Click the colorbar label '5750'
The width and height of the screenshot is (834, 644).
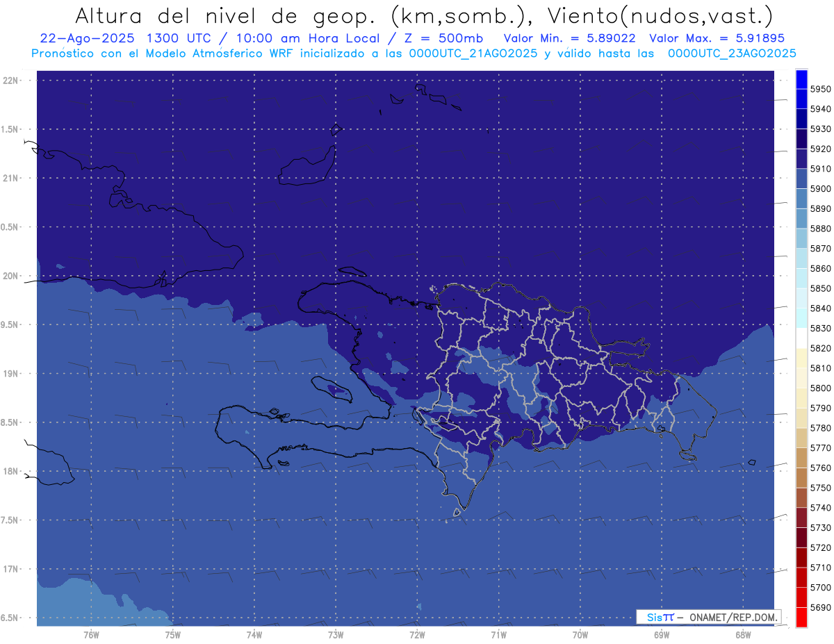[820, 488]
